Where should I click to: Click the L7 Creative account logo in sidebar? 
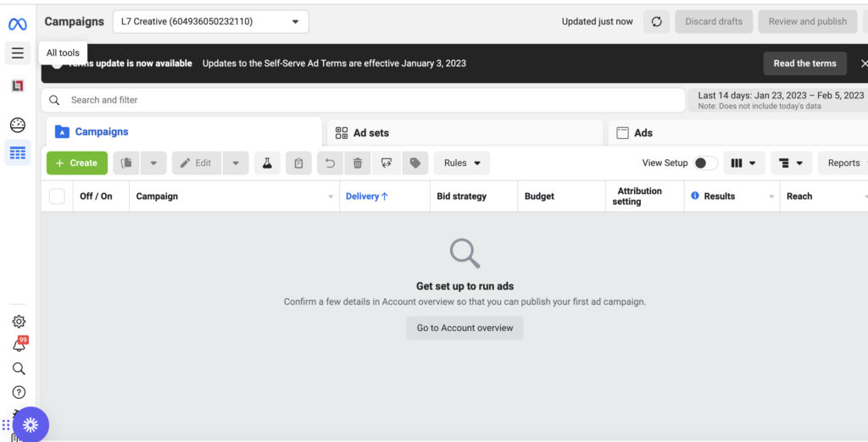[x=18, y=86]
